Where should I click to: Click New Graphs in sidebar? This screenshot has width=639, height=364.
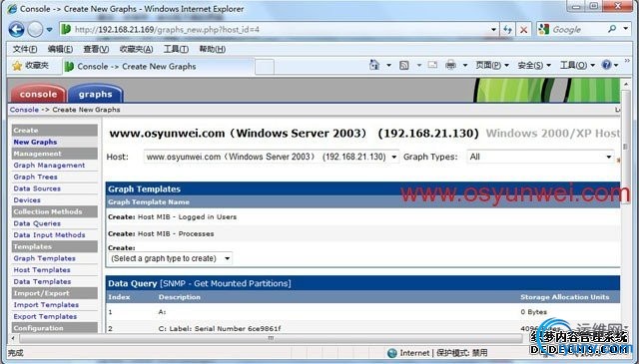coord(35,142)
